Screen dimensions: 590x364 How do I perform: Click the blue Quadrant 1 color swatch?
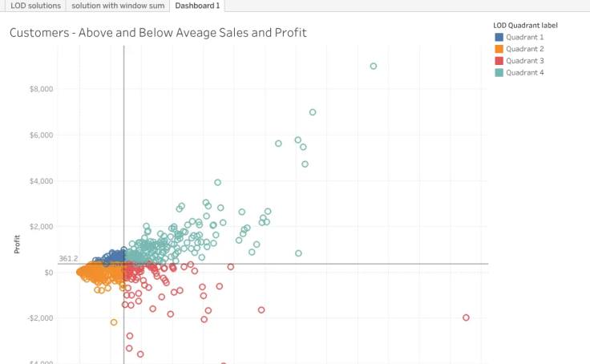[x=499, y=37]
